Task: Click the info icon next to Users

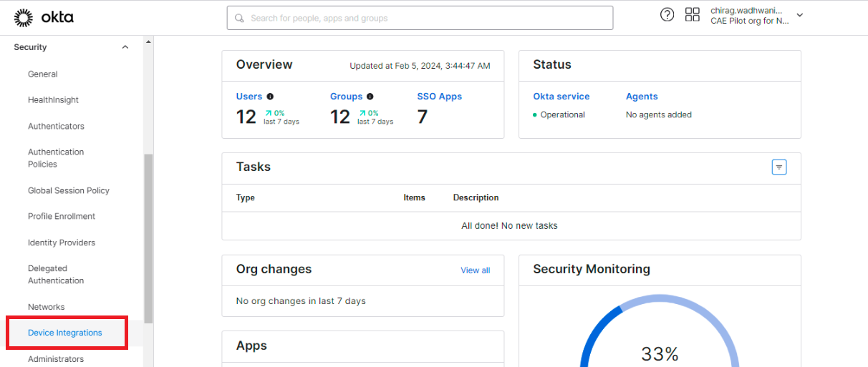Action: [270, 97]
